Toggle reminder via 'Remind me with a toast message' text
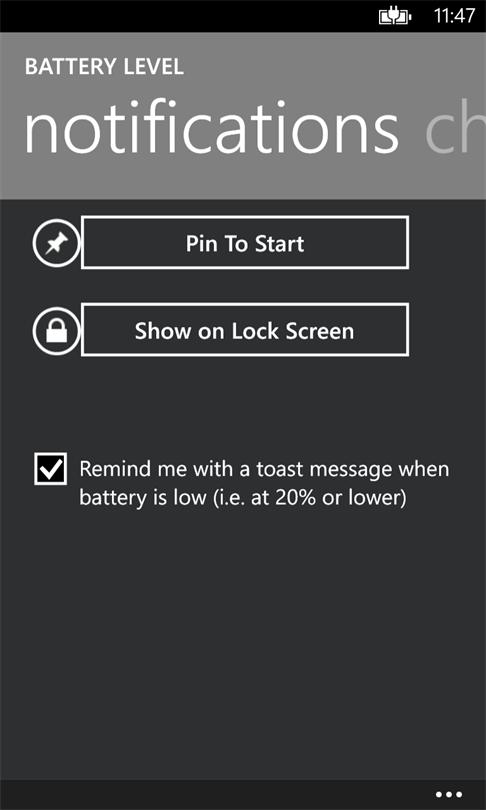This screenshot has width=486, height=810. [264, 469]
